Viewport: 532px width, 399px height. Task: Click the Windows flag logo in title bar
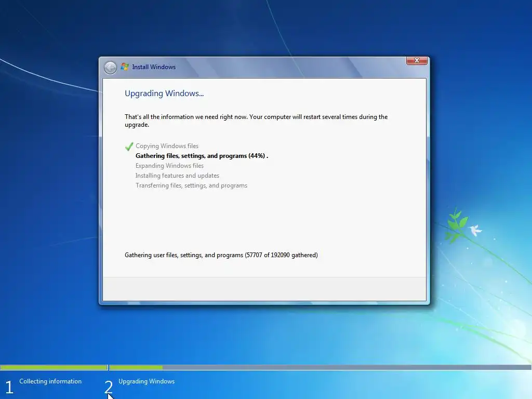tap(125, 67)
